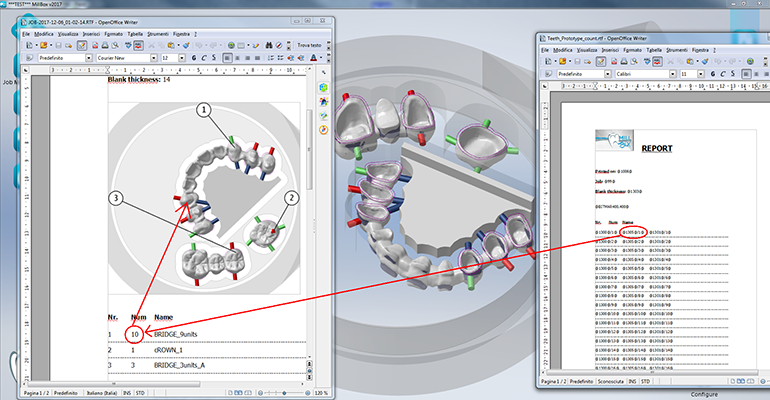
Task: Open the File menu in JOB report window
Action: 26,34
